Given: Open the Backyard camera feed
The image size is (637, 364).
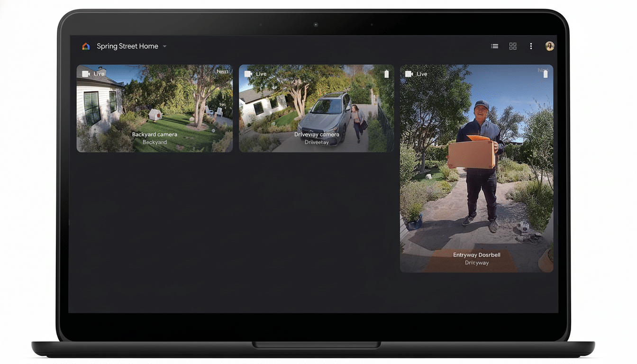Looking at the screenshot, I should point(154,108).
